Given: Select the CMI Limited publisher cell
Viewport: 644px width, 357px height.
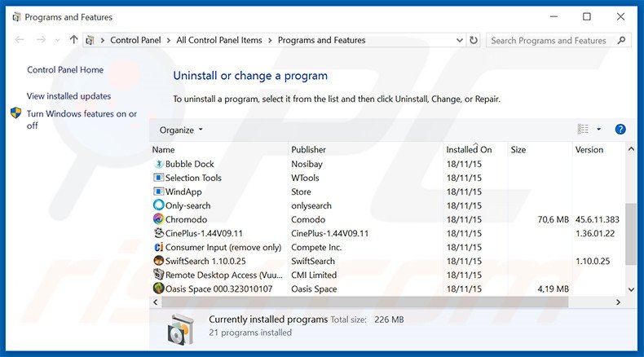Looking at the screenshot, I should [x=314, y=275].
